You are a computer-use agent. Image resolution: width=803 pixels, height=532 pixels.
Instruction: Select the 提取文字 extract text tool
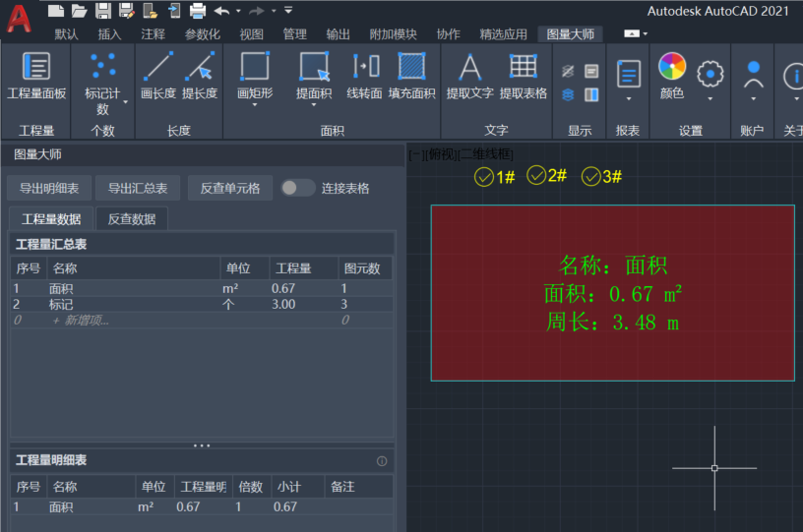click(469, 76)
